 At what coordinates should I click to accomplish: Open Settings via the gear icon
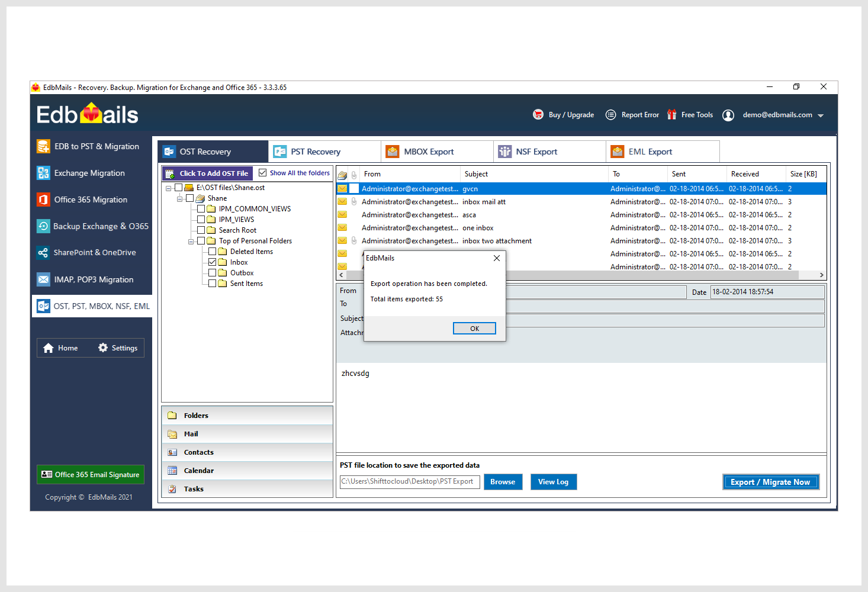point(103,348)
